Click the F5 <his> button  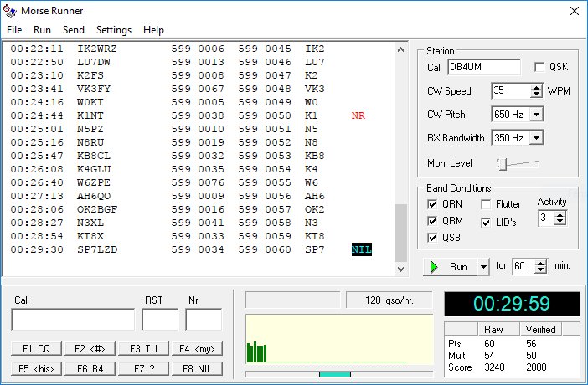(36, 368)
